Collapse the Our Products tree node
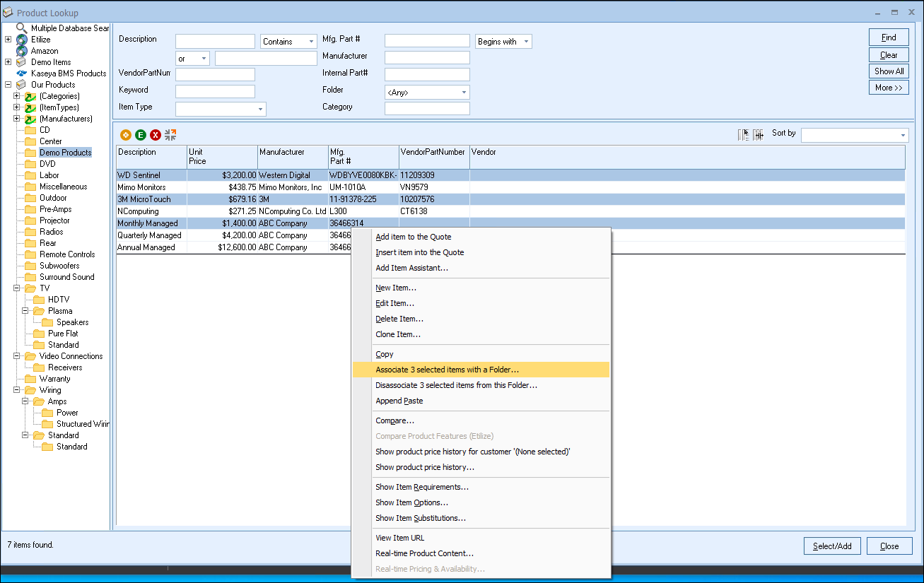The height and width of the screenshot is (583, 924). click(x=8, y=85)
